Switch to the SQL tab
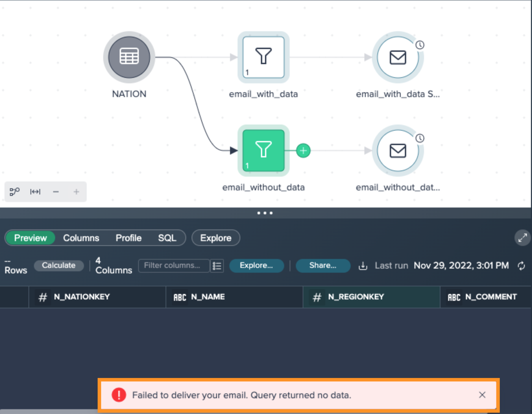Screen dimensions: 532x414 point(168,238)
